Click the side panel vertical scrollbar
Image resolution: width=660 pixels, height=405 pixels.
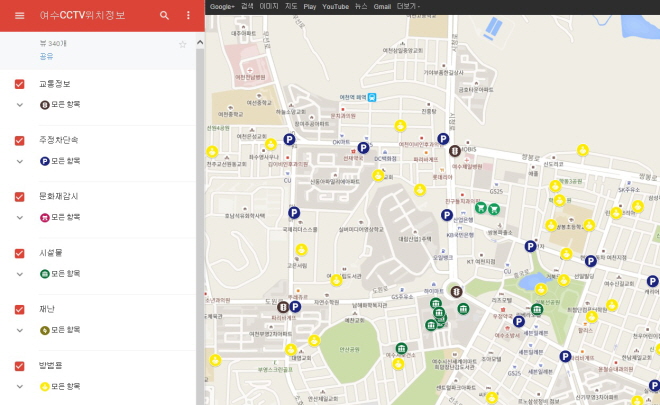(x=199, y=200)
